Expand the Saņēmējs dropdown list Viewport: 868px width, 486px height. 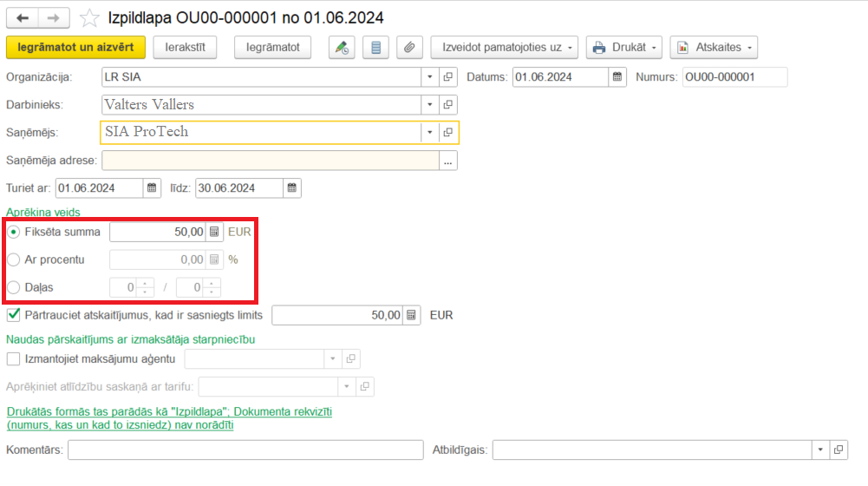(429, 133)
